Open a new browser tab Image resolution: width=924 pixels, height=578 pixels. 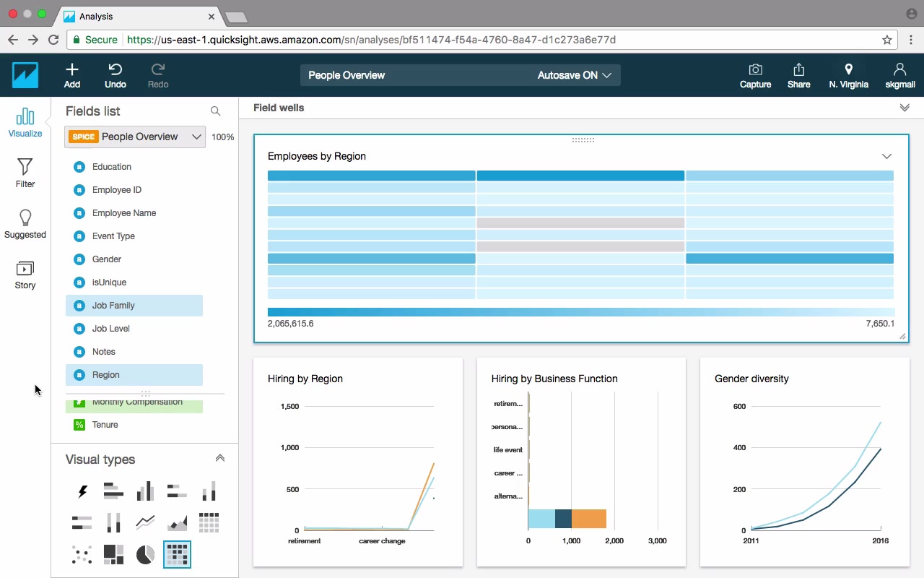pyautogui.click(x=236, y=17)
